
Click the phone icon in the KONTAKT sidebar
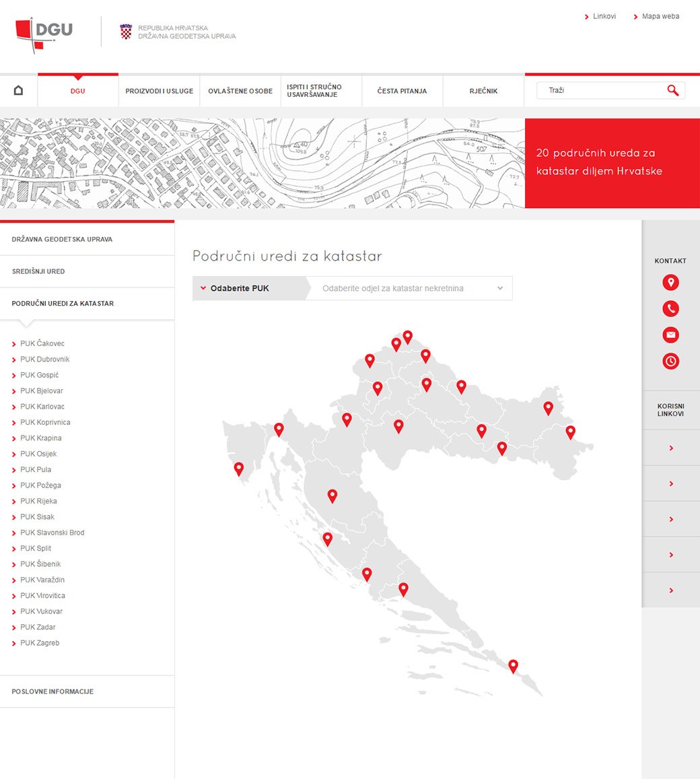(670, 308)
